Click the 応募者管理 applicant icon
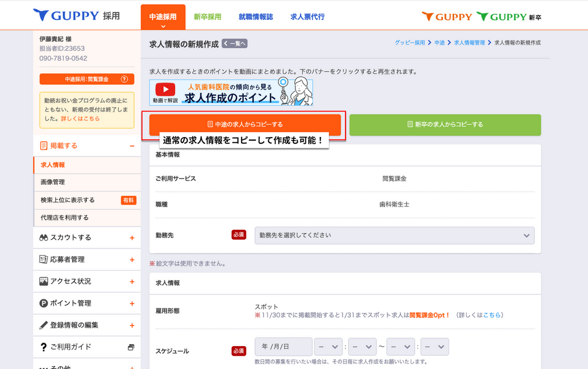The width and height of the screenshot is (588, 369). [43, 259]
